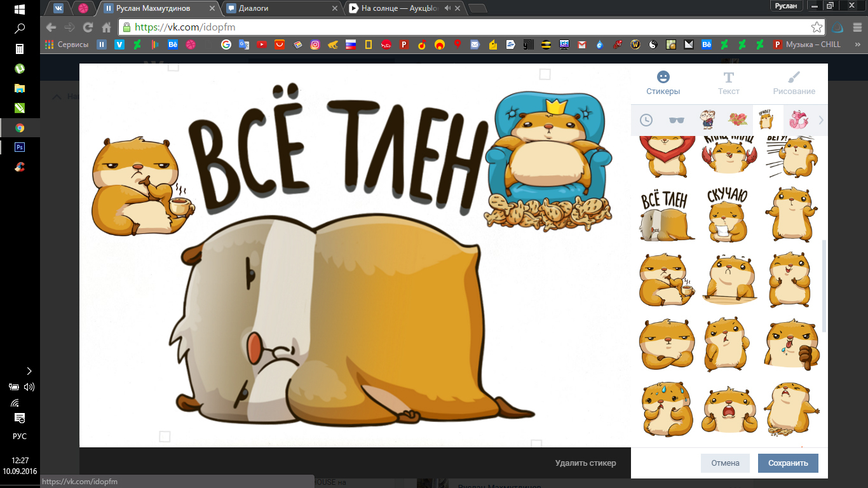The height and width of the screenshot is (488, 868).
Task: Open the YouTube bookmark
Action: click(261, 44)
